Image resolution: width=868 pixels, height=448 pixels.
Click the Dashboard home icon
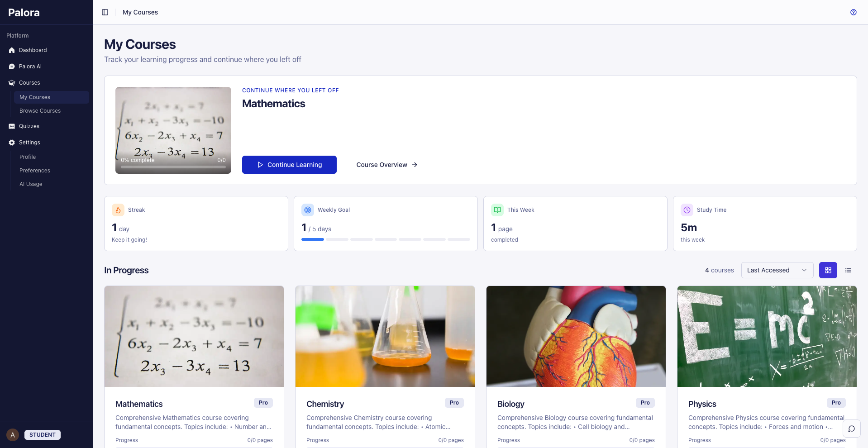click(11, 50)
